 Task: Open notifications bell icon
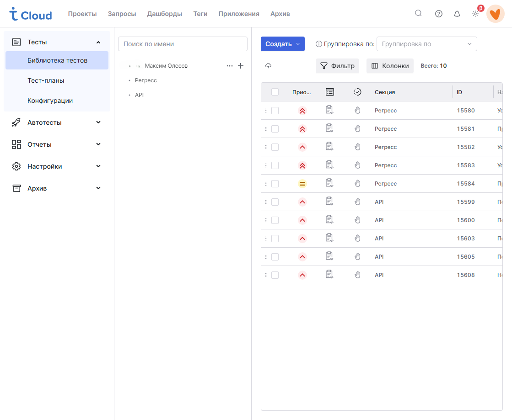tap(457, 14)
